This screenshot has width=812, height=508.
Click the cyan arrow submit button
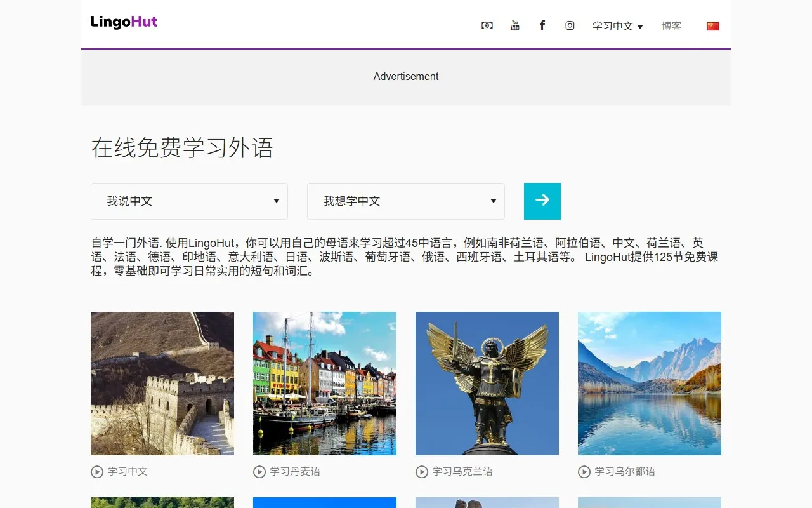542,201
